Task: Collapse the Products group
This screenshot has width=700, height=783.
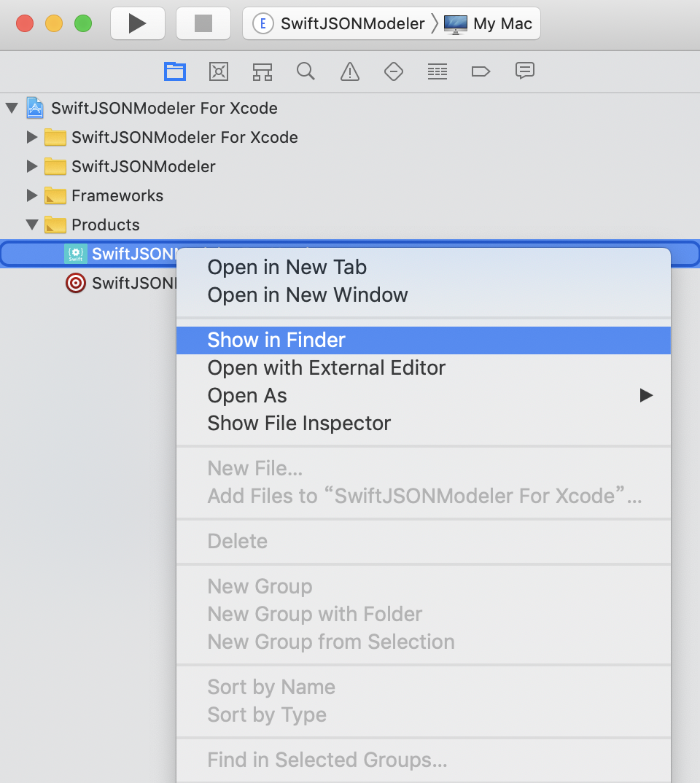Action: click(32, 225)
